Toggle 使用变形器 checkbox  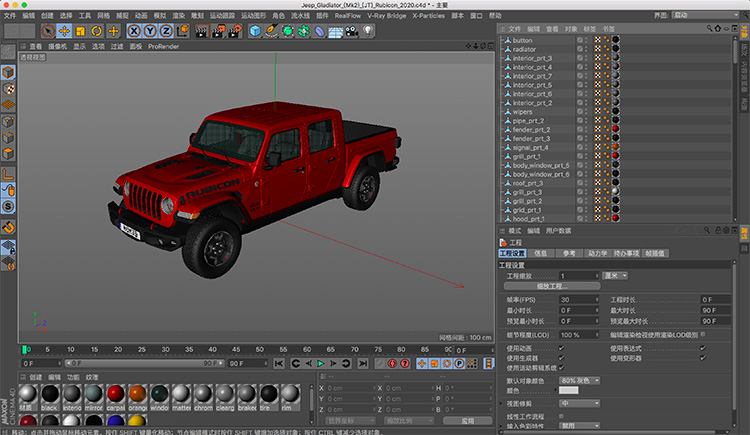703,357
